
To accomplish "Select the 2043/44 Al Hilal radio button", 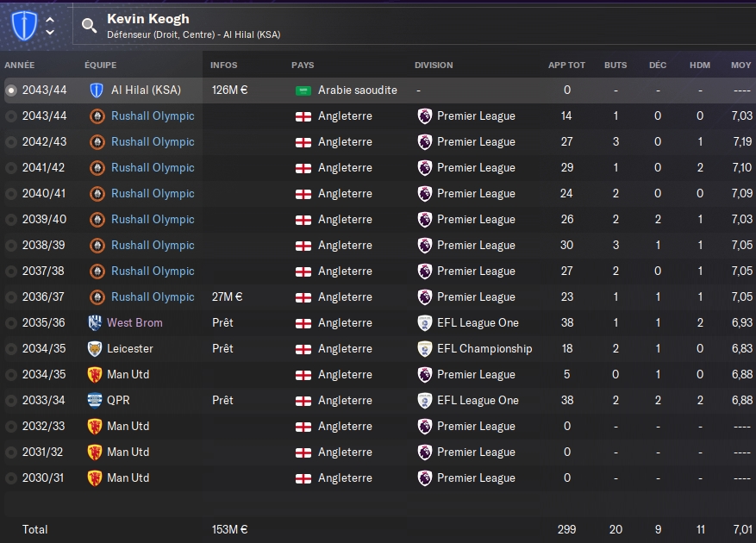I will (x=10, y=90).
